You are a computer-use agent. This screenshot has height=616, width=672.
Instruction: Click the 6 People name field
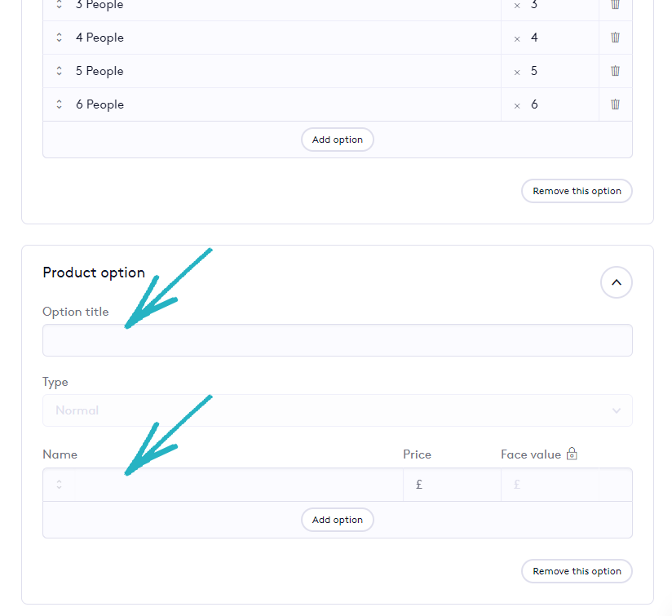[285, 104]
